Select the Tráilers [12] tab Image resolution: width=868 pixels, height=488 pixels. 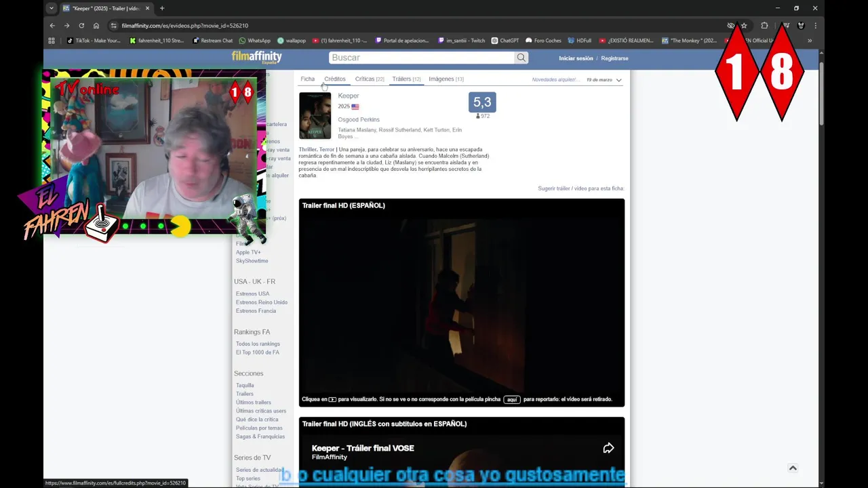[x=406, y=79]
